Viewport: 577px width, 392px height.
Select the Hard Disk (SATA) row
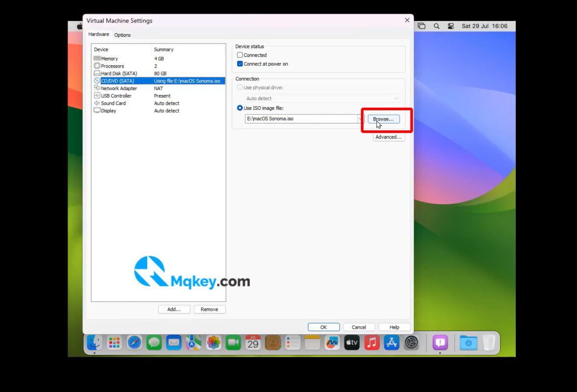coord(159,73)
